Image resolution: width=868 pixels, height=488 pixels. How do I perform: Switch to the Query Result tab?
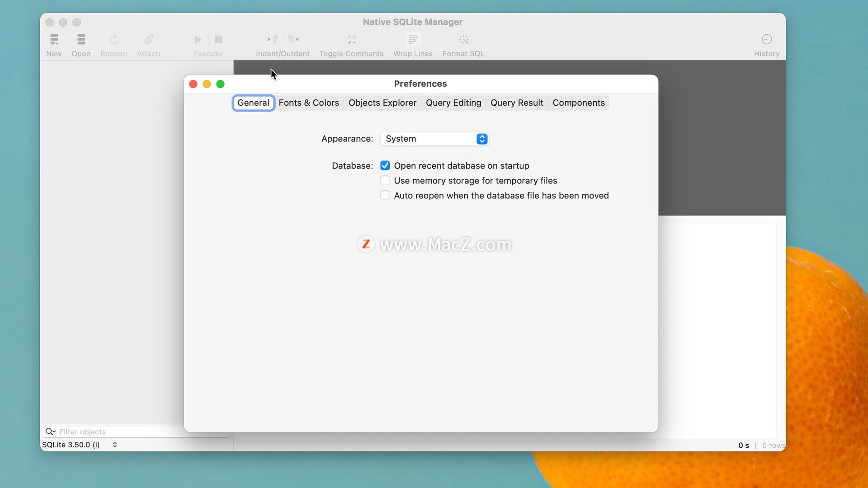(x=517, y=103)
